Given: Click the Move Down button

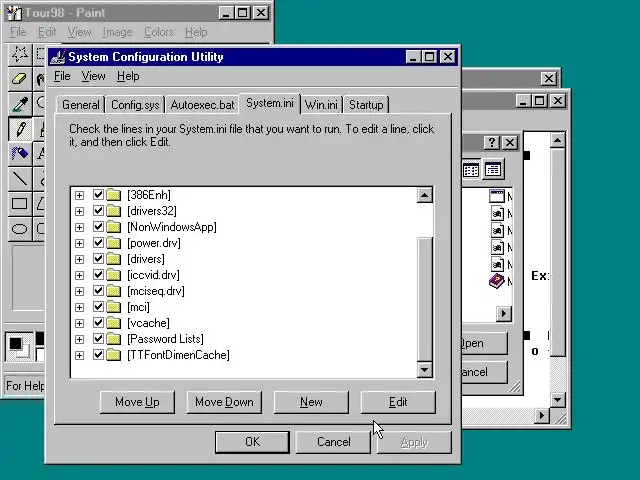Looking at the screenshot, I should click(224, 402).
